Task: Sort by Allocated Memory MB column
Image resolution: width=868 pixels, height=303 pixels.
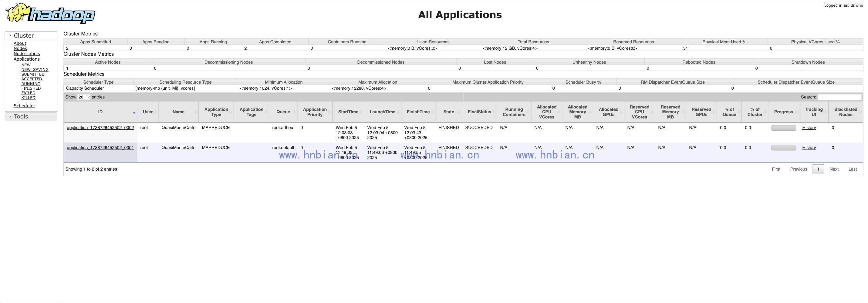Action: click(578, 112)
